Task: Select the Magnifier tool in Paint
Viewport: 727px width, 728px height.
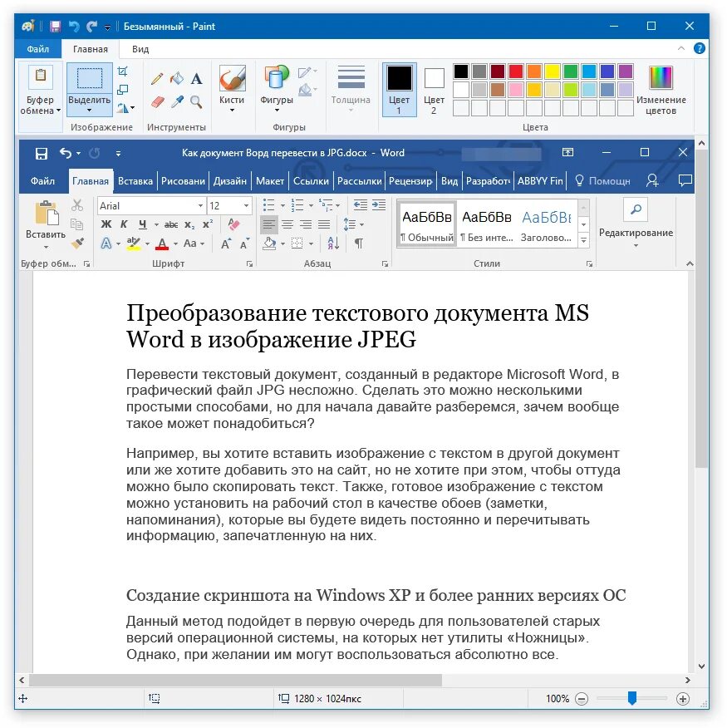Action: click(x=196, y=101)
